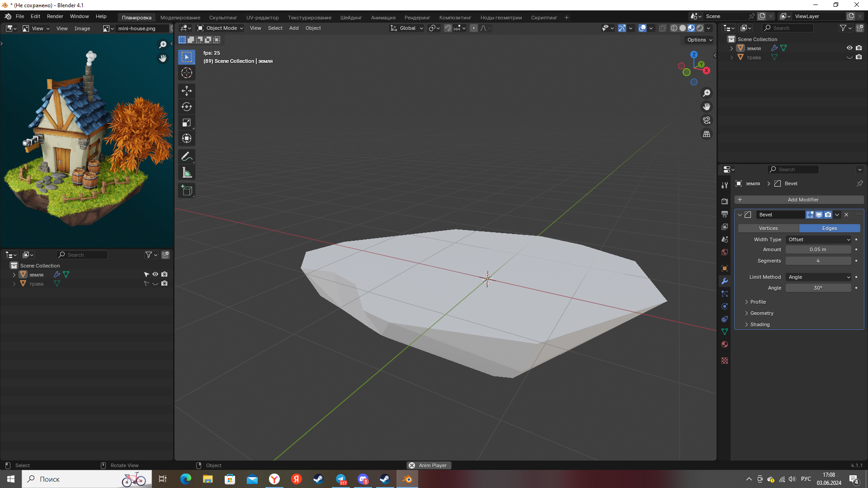Activate the Select Box tool
This screenshot has width=868, height=488.
[187, 57]
